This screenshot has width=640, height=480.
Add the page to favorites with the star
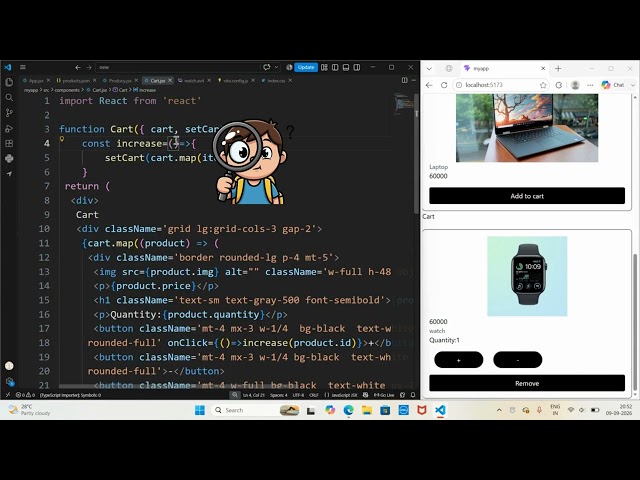point(543,85)
